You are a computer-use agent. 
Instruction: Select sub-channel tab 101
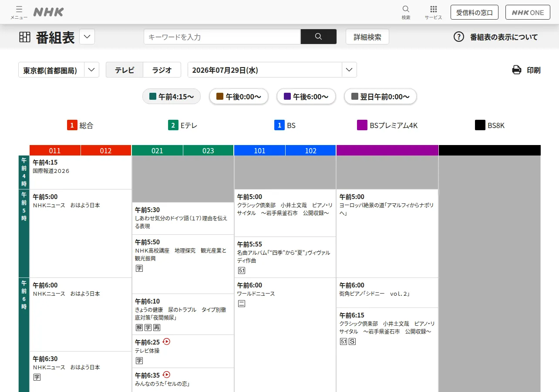[x=259, y=150]
